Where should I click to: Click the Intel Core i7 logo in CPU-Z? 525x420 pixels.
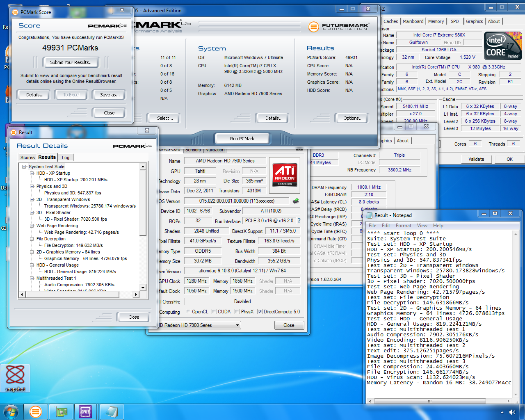point(503,46)
